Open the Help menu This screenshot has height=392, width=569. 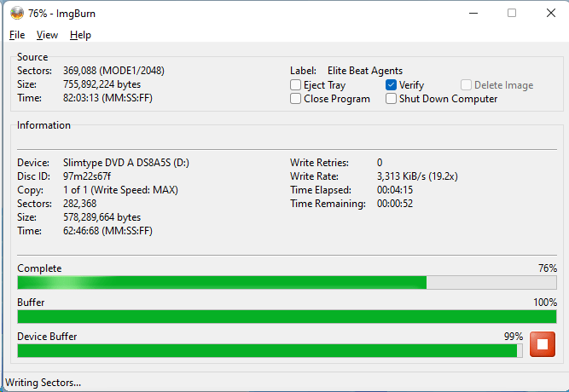coord(80,35)
